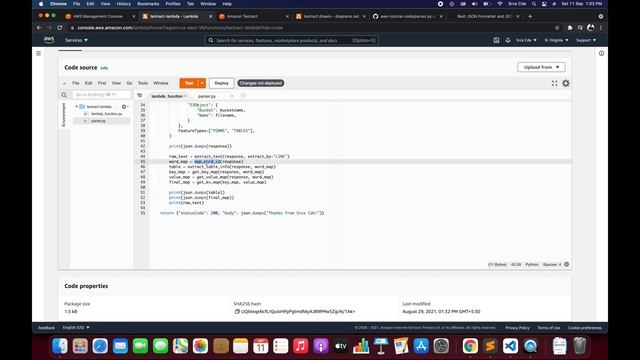Close the parser.py editor tab

[232, 96]
